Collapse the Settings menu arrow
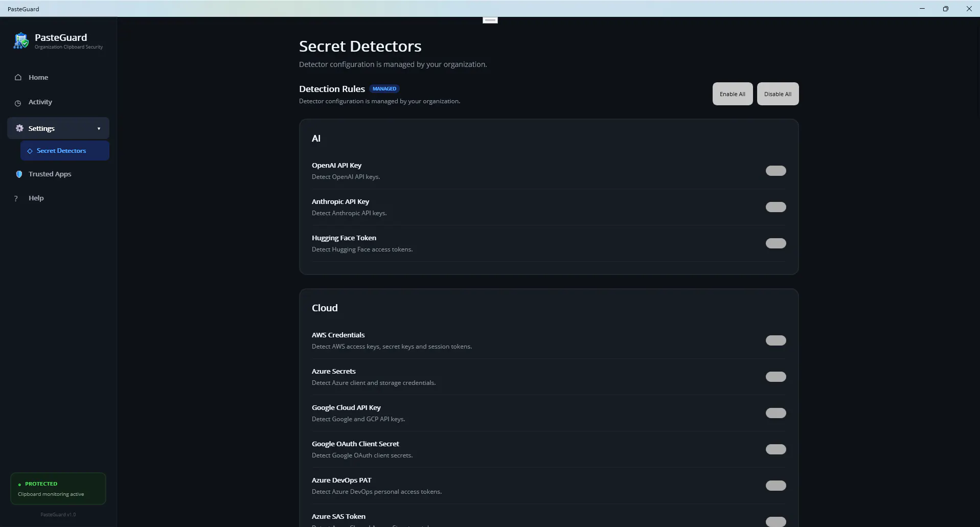Image resolution: width=980 pixels, height=527 pixels. [99, 129]
